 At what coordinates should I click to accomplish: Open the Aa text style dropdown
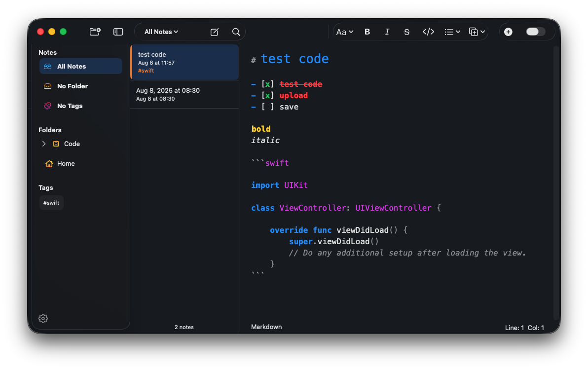[x=345, y=32]
